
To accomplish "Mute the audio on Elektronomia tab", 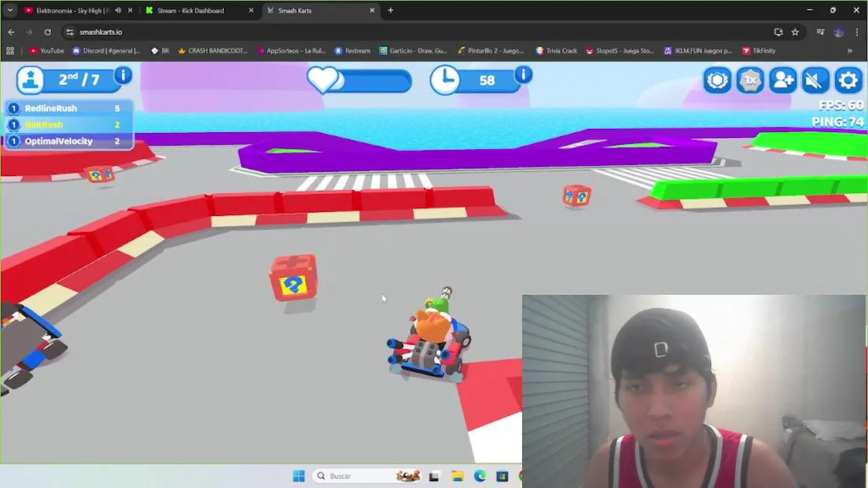I will [x=118, y=10].
